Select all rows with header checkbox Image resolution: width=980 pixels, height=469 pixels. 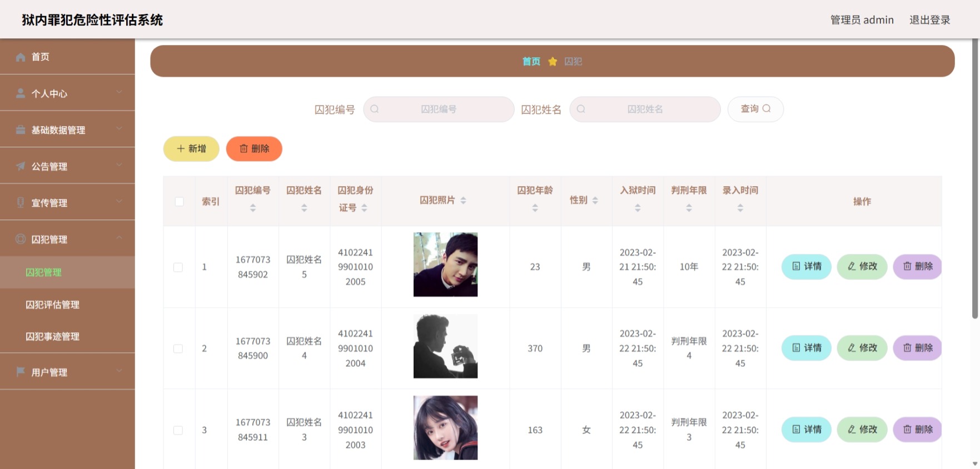tap(179, 201)
